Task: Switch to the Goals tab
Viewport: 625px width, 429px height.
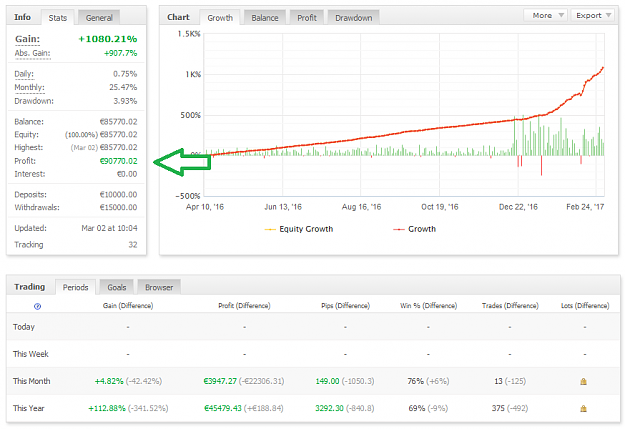Action: [117, 287]
